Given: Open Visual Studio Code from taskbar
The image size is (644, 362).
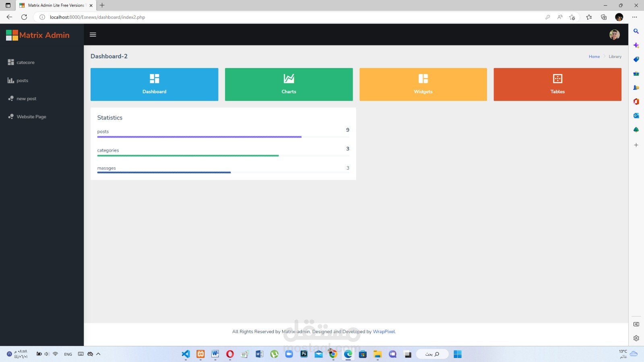Looking at the screenshot, I should point(186,354).
